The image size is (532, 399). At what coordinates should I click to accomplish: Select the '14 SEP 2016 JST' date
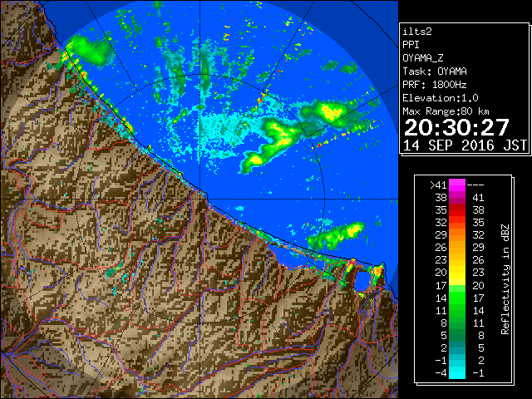point(465,145)
